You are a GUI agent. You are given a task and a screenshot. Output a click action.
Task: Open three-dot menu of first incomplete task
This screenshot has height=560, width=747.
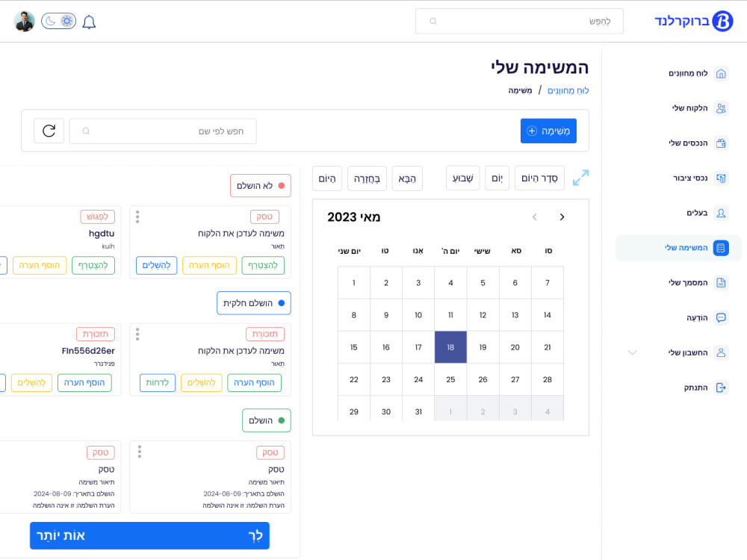tap(137, 217)
